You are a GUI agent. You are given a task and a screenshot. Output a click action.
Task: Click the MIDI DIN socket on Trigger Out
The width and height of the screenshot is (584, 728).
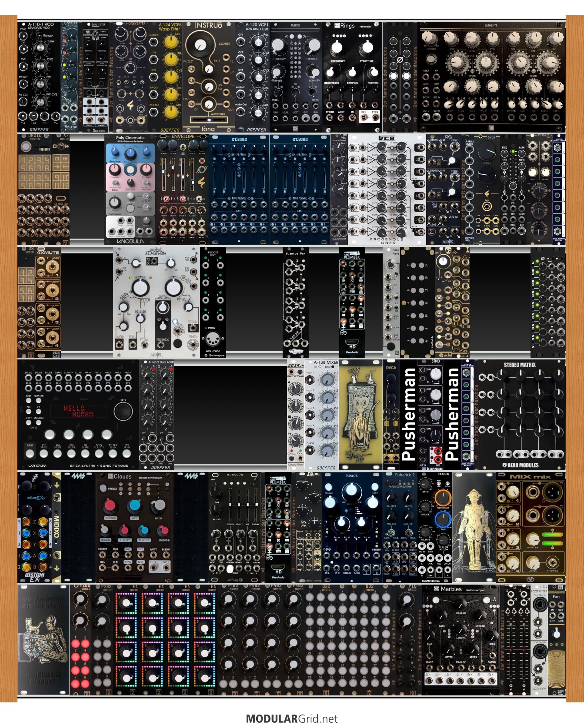pos(213,339)
